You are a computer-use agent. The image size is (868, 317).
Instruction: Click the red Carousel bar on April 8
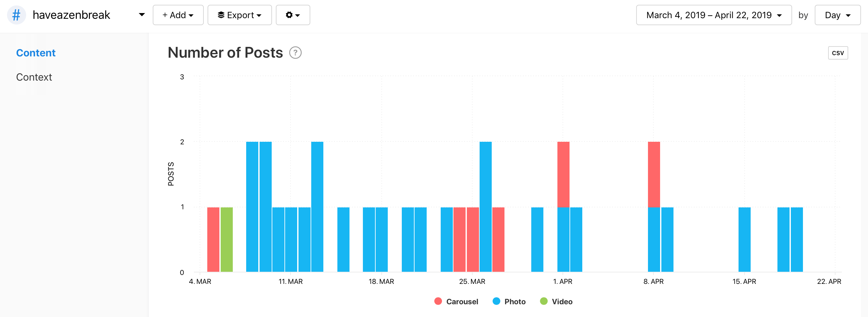point(654,174)
